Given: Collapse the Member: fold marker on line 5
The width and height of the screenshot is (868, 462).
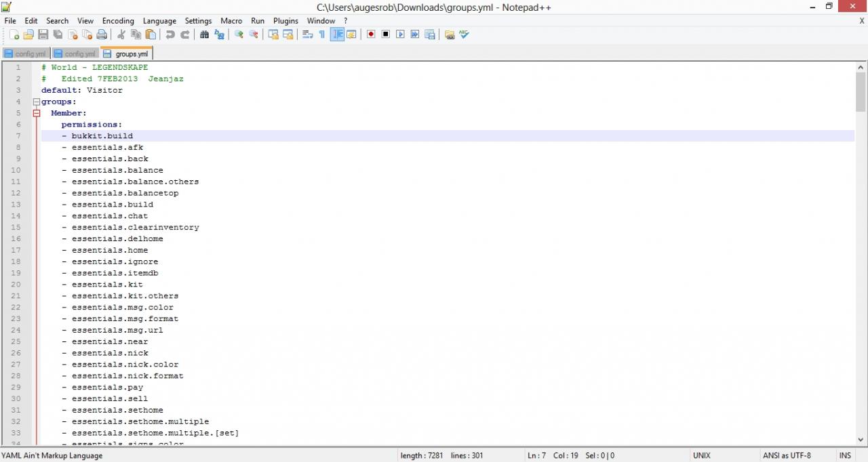Looking at the screenshot, I should (37, 113).
